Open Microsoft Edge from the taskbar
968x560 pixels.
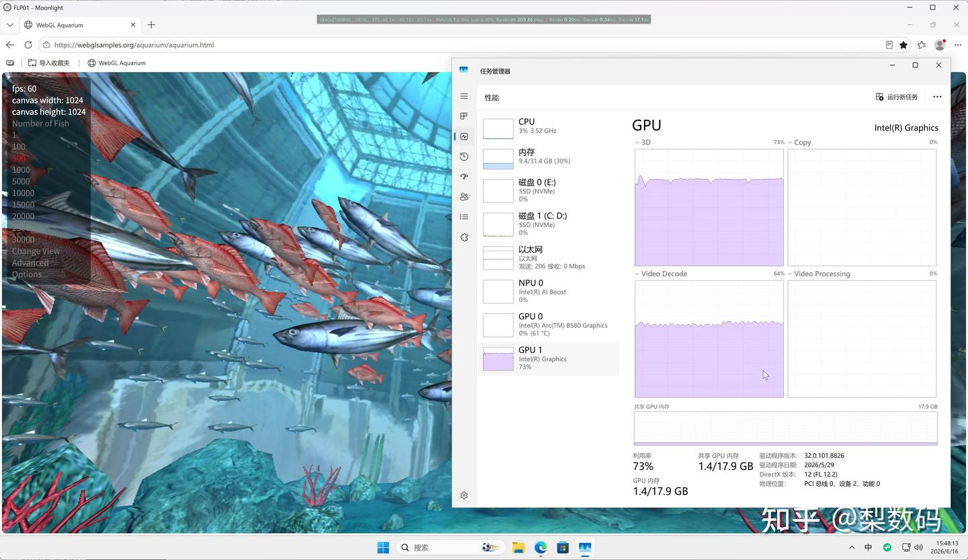(540, 547)
